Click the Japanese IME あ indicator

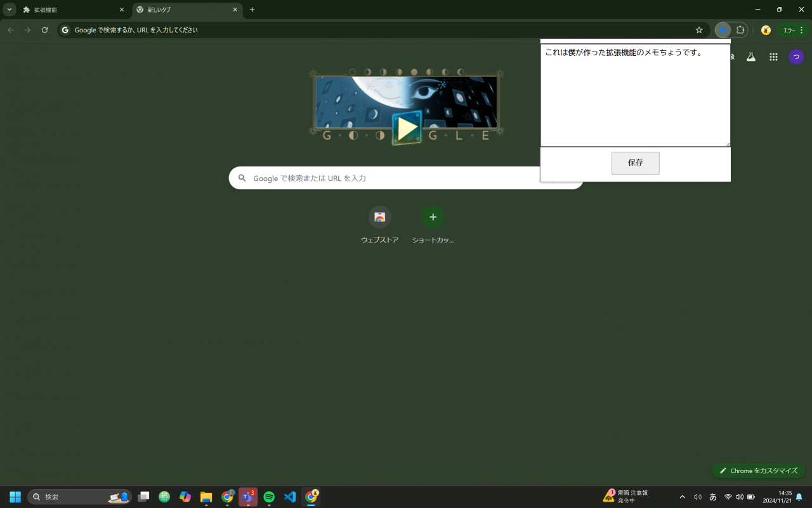(713, 497)
